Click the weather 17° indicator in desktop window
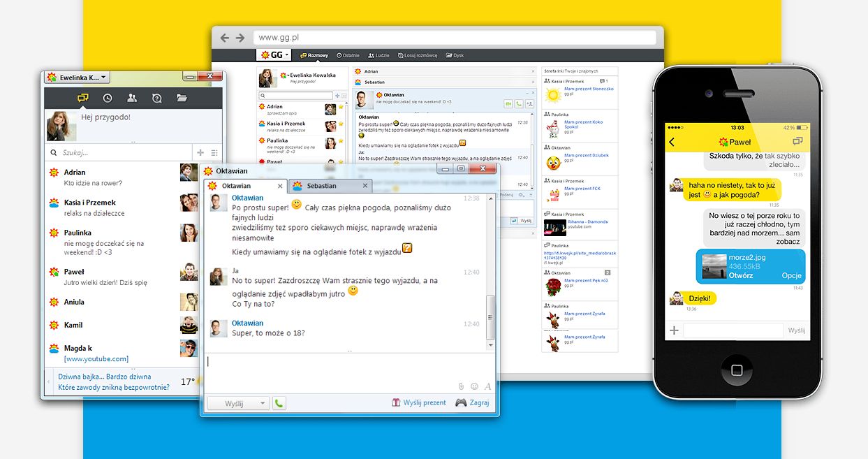Image resolution: width=868 pixels, height=459 pixels. pyautogui.click(x=188, y=381)
